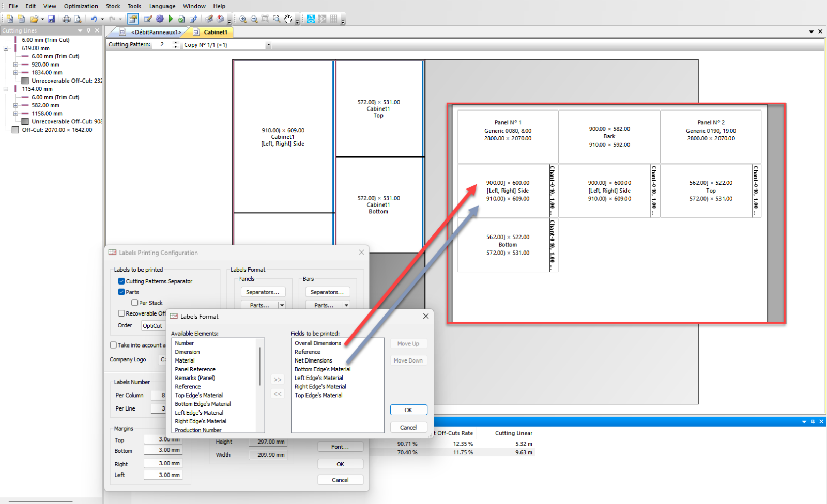The height and width of the screenshot is (504, 827).
Task: Click OK in Labels Format dialog
Action: click(x=408, y=410)
